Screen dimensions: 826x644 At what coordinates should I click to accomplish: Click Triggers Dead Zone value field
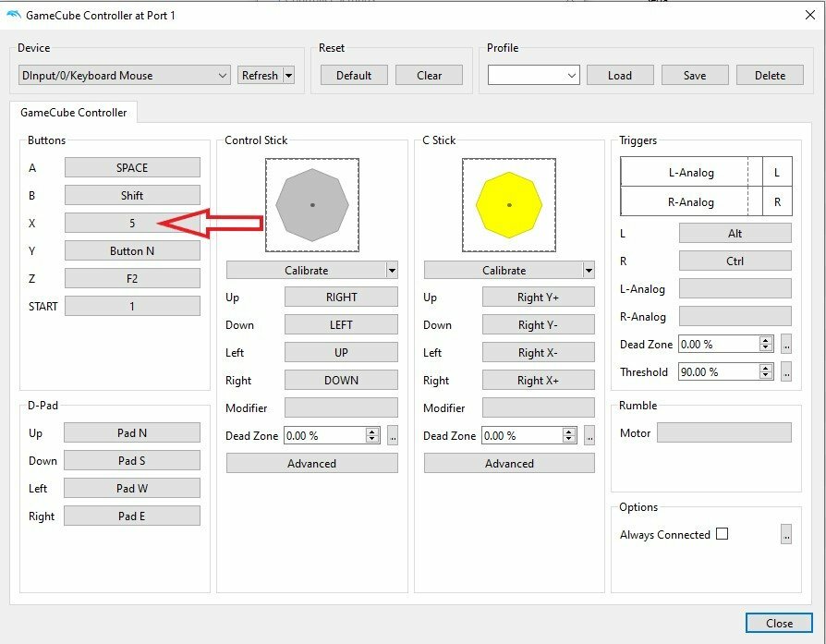pos(719,344)
